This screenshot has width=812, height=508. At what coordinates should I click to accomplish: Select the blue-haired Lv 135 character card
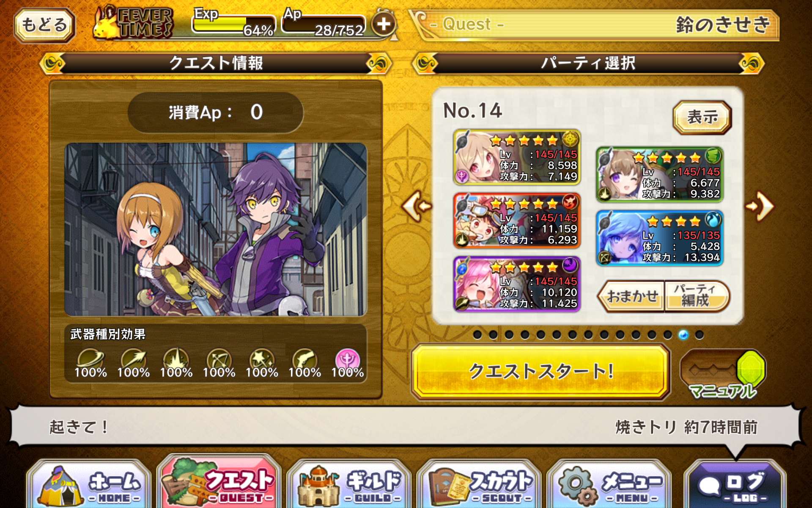(x=660, y=238)
